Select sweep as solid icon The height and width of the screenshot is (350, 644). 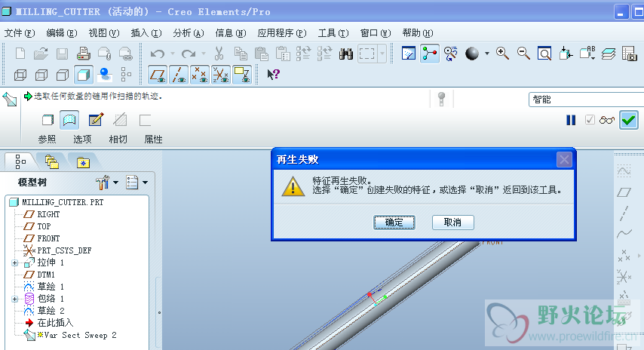point(48,120)
